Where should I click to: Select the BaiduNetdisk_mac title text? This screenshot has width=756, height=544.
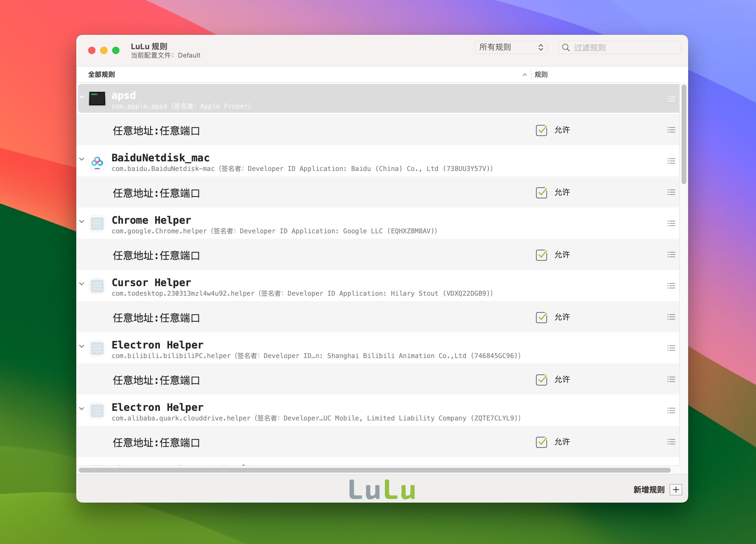(160, 157)
